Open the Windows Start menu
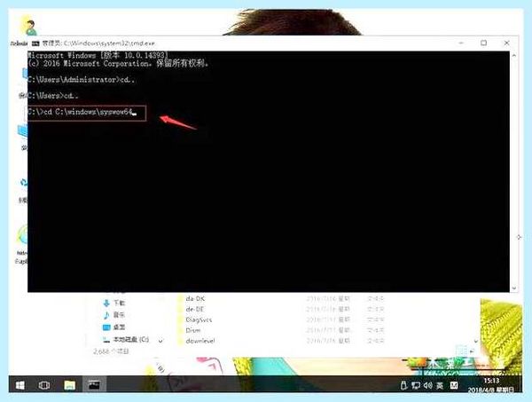Screen dimensions: 532x402 point(20,385)
